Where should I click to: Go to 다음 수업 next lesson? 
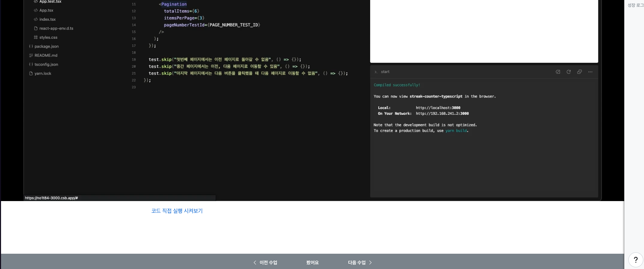pos(360,263)
